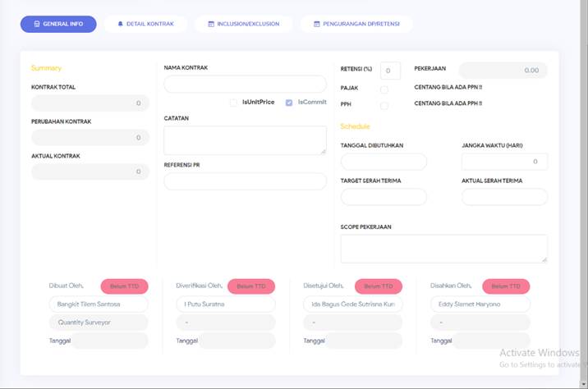Go to Pengurangan DP/Retensi tab

356,25
